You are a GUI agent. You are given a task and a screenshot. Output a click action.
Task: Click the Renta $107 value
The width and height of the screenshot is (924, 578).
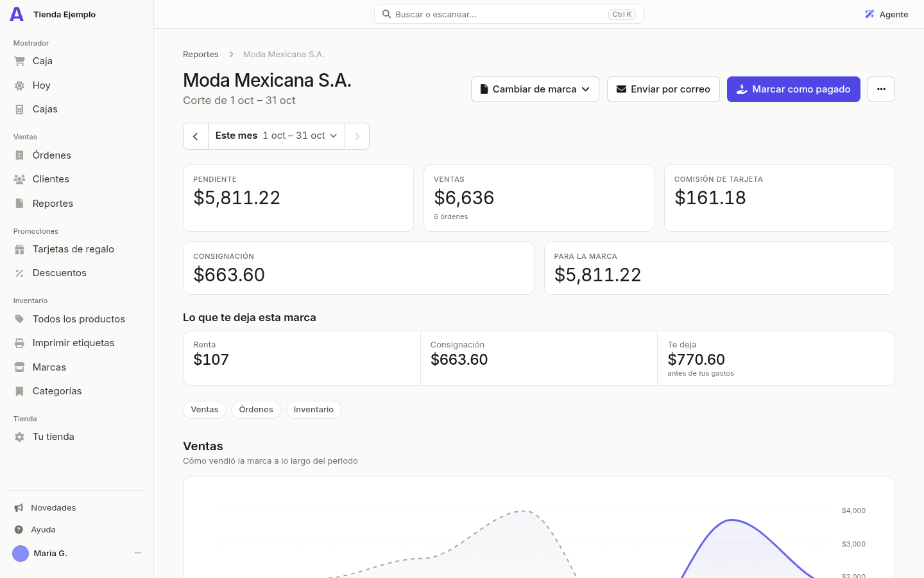[x=211, y=360]
